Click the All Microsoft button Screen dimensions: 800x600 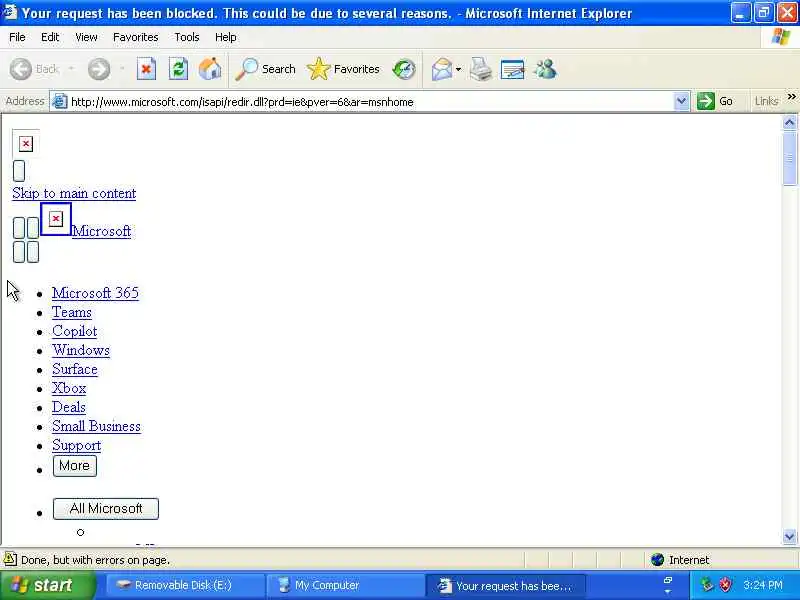point(106,509)
